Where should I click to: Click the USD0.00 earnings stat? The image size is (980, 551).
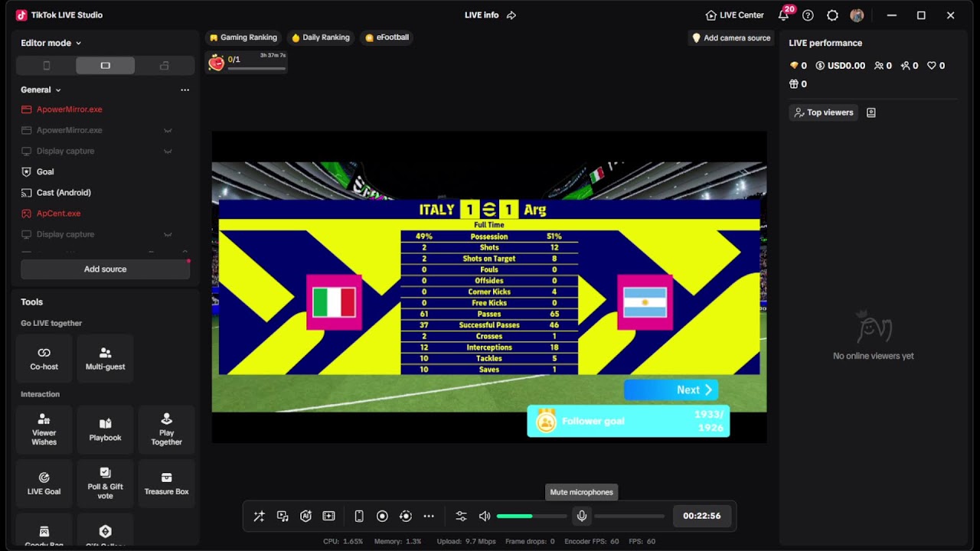(x=840, y=66)
